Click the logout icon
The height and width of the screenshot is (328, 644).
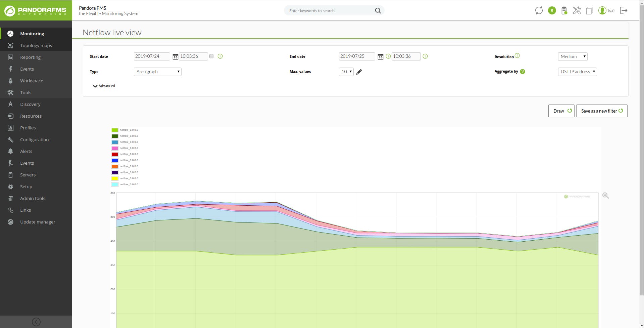click(x=624, y=10)
